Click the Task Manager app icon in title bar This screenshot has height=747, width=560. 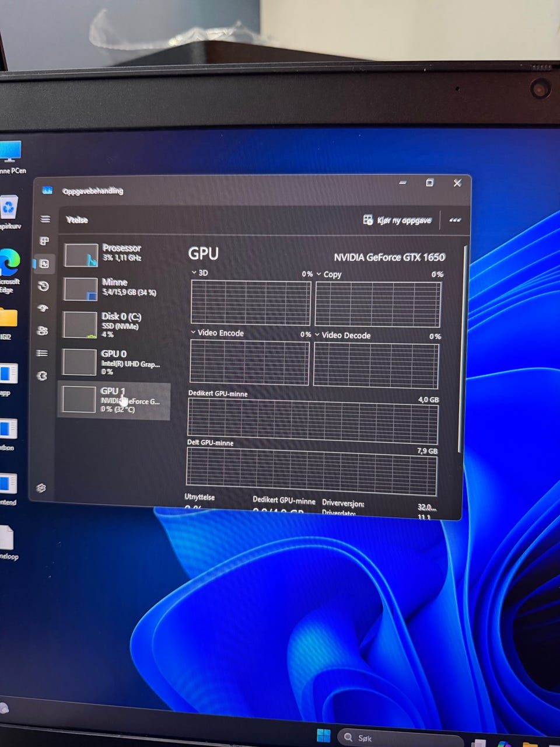click(x=47, y=190)
